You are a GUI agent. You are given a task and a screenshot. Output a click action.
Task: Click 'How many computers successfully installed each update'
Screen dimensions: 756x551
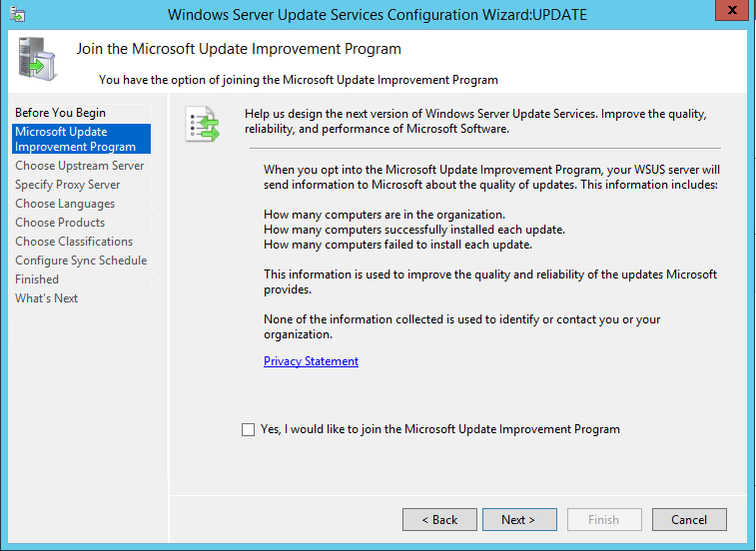[414, 230]
